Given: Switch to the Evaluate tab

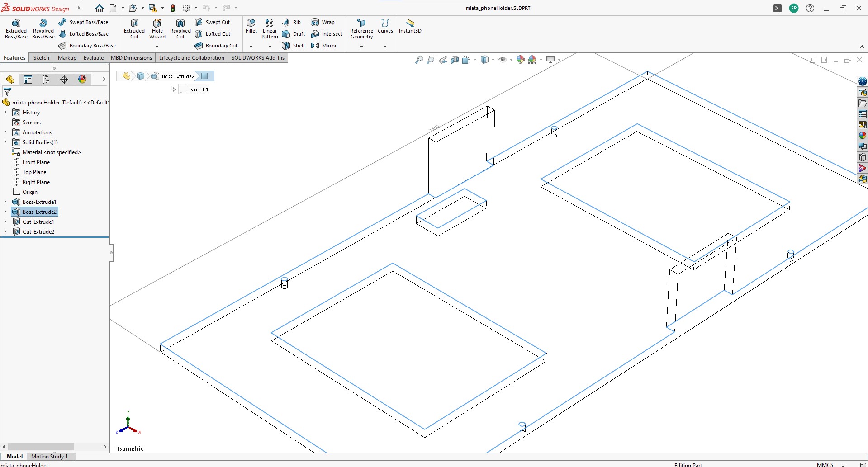Looking at the screenshot, I should click(94, 58).
